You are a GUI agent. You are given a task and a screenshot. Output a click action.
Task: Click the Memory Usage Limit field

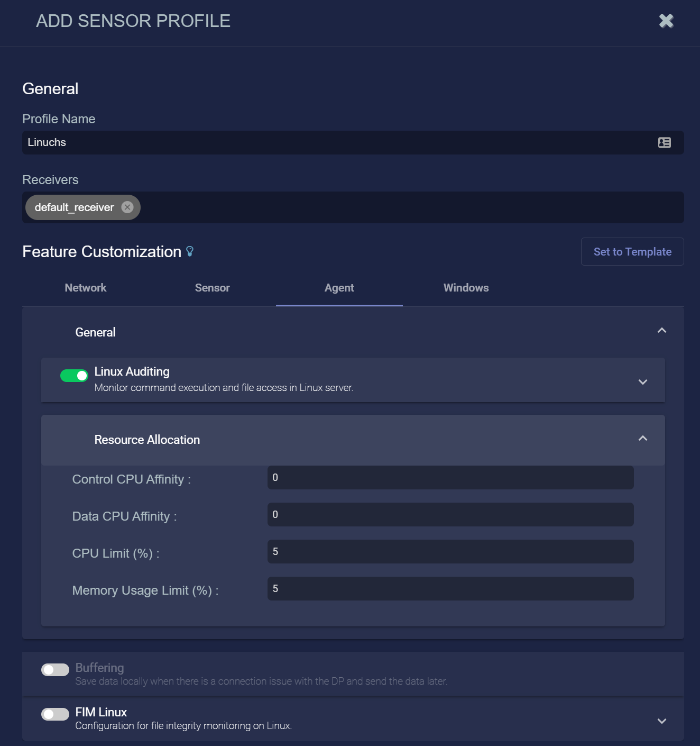tap(450, 589)
